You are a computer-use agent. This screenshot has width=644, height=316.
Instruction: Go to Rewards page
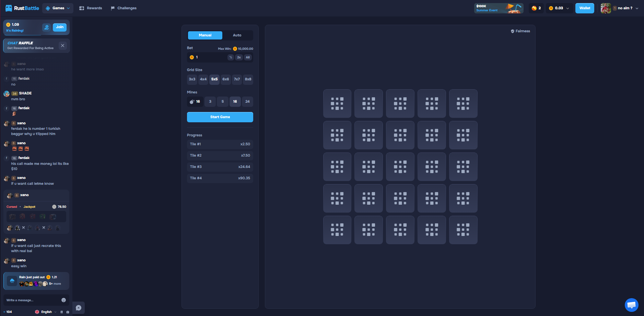click(x=91, y=8)
